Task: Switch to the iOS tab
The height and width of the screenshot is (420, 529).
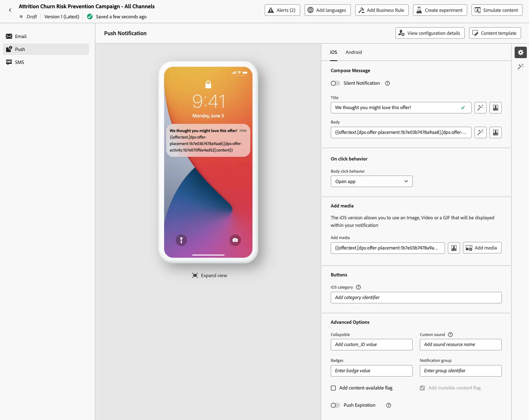Action: coord(334,52)
